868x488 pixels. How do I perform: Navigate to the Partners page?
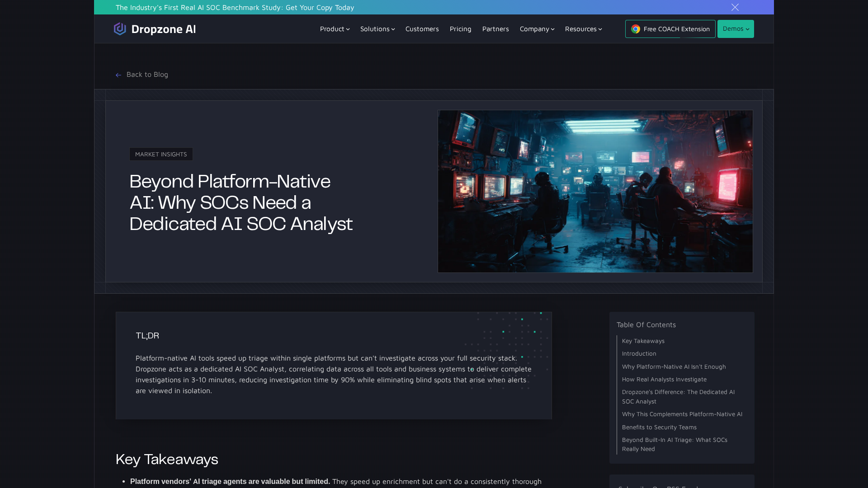click(x=495, y=29)
